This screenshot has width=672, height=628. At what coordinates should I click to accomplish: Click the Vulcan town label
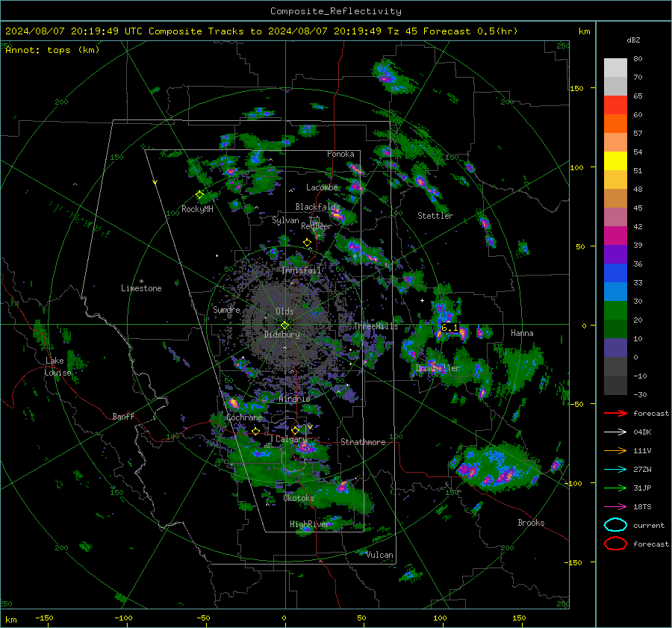[x=380, y=555]
